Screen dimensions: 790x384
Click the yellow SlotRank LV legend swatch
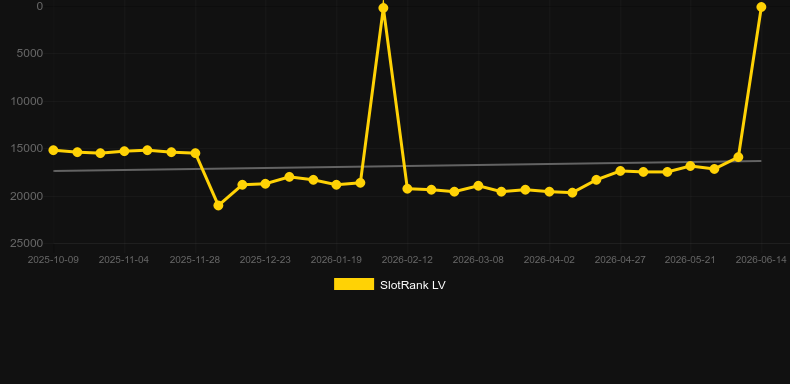point(354,284)
